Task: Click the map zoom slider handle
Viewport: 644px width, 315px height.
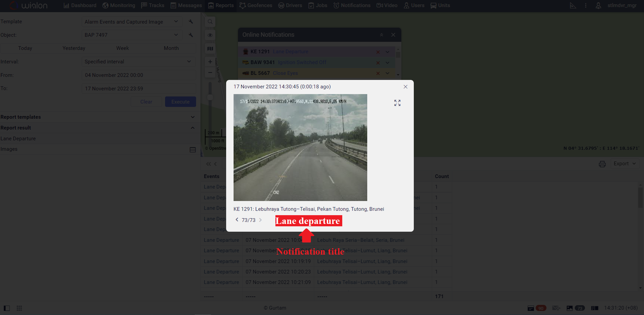Action: [210, 97]
